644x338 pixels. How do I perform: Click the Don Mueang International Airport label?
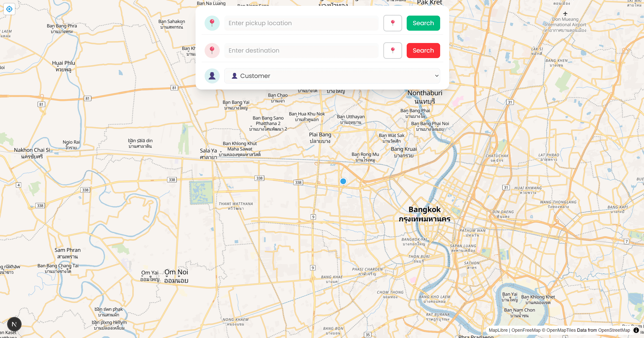tap(565, 25)
